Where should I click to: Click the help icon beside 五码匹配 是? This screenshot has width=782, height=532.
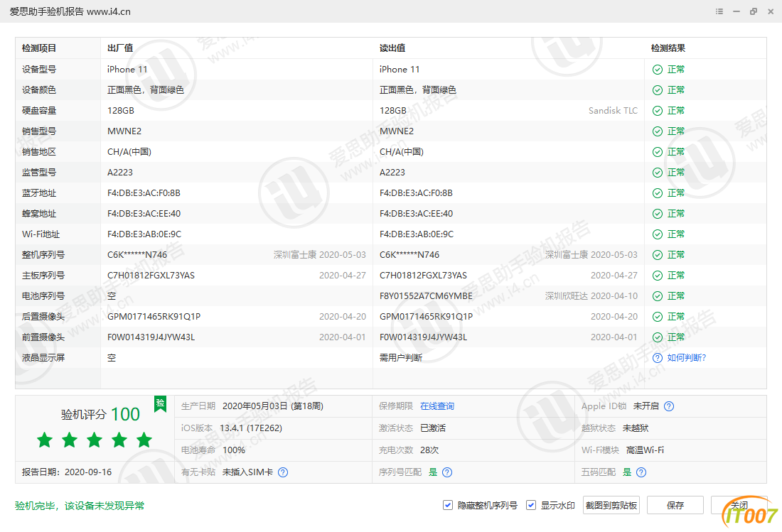point(641,472)
